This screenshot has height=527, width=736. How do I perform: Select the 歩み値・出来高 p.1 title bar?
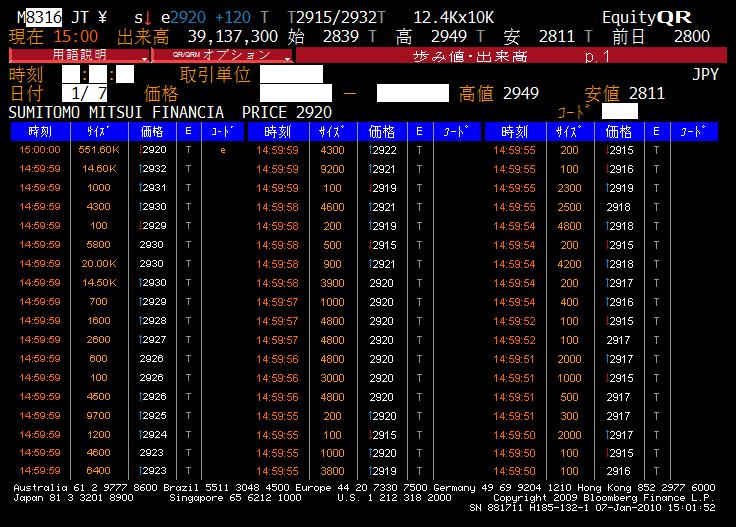511,56
